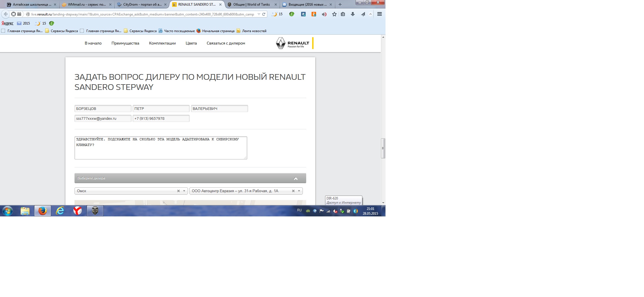Click inside the question message textarea
Screen dimensions: 644x297
coord(161,148)
